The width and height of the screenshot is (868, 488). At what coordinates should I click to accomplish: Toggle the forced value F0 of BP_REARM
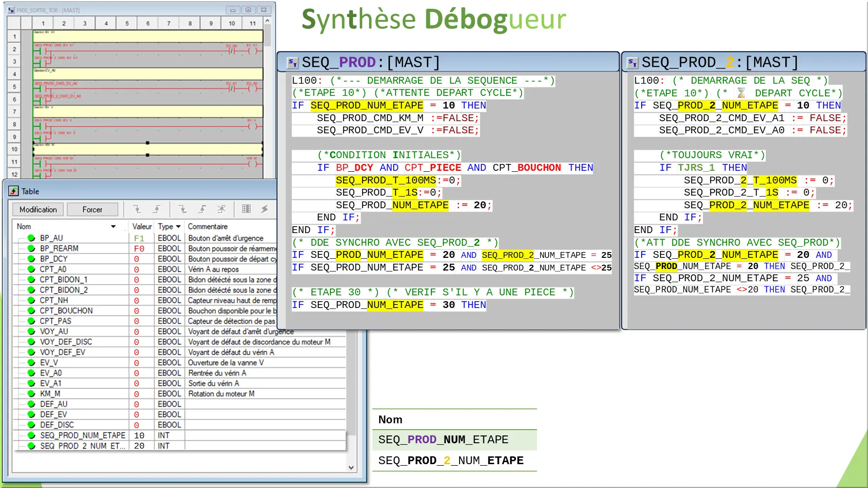pyautogui.click(x=139, y=248)
